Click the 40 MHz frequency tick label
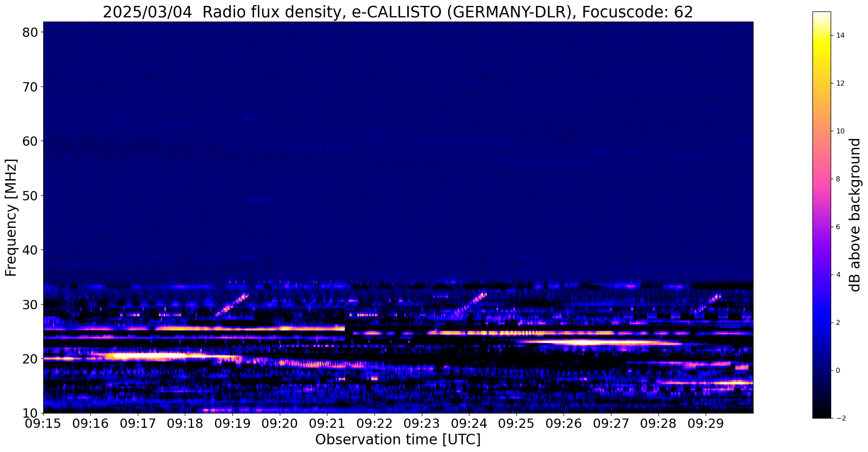868x452 pixels. click(x=30, y=250)
